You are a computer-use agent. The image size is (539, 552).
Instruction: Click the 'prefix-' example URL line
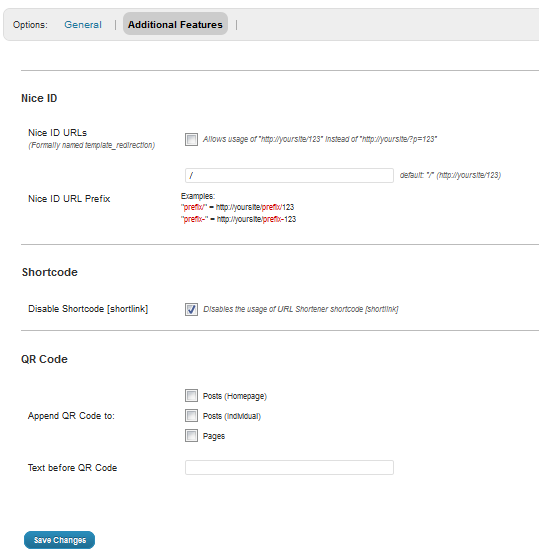pyautogui.click(x=238, y=219)
